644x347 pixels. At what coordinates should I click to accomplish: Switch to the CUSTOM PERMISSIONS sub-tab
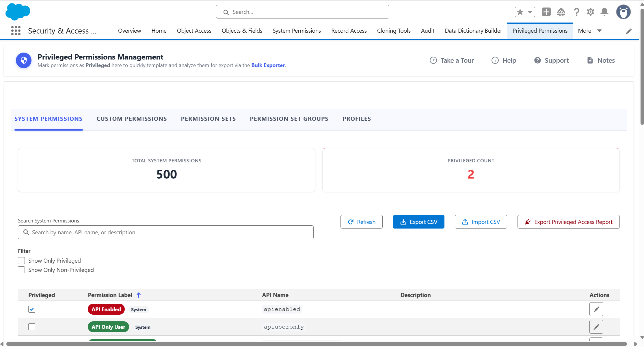point(132,119)
